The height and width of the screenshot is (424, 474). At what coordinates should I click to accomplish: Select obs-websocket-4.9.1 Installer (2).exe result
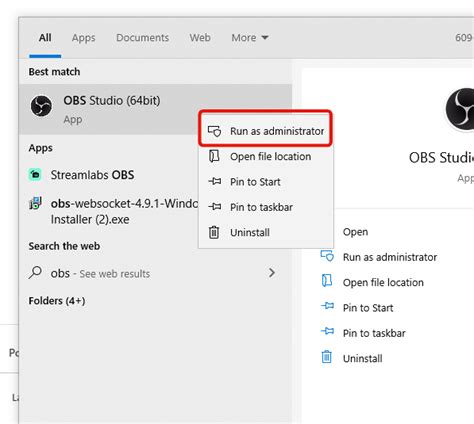click(109, 211)
